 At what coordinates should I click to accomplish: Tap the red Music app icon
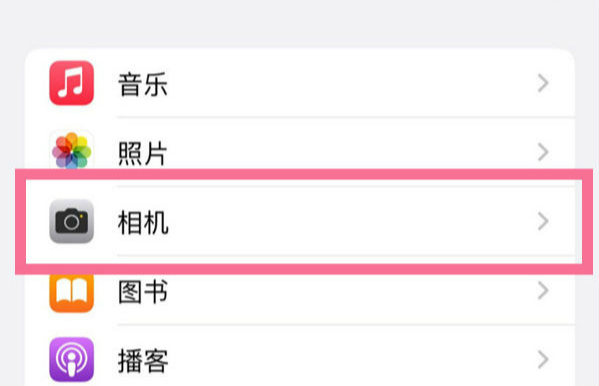[x=71, y=83]
